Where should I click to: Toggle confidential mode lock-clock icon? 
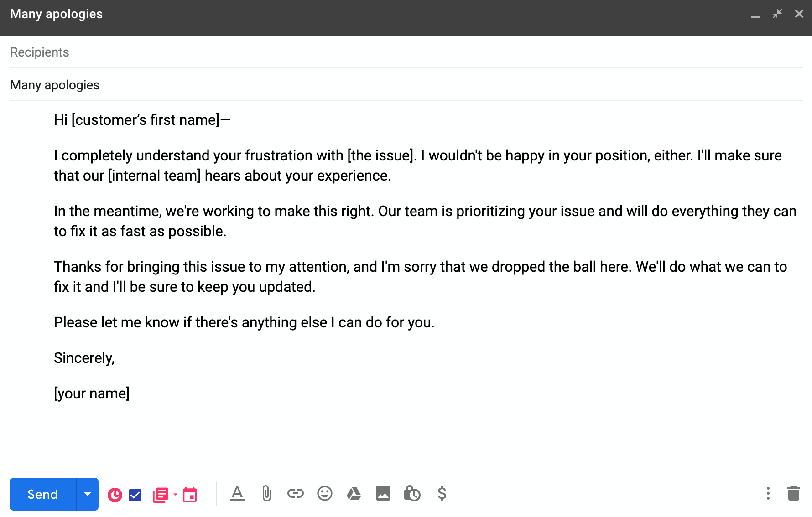point(412,493)
